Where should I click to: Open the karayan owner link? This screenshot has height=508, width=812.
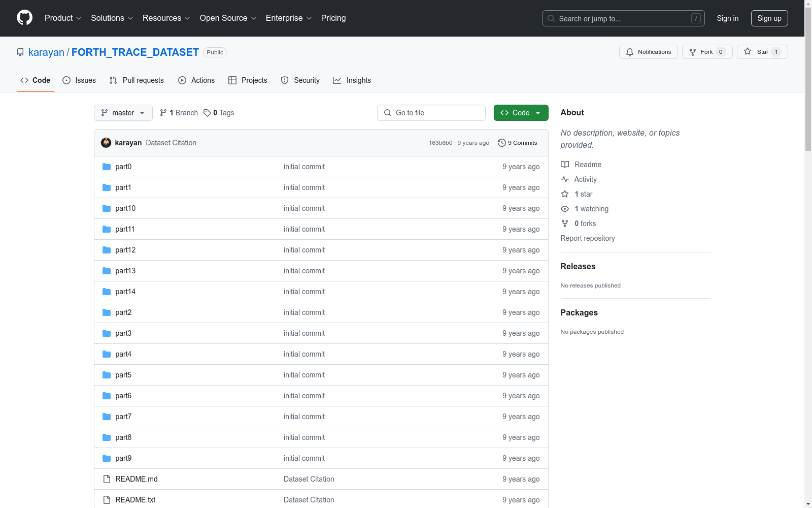(x=46, y=52)
